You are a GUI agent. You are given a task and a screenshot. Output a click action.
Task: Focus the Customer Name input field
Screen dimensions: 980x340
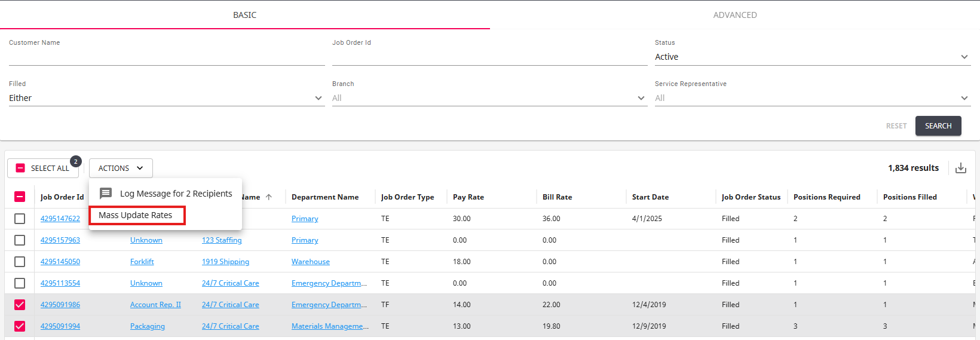click(x=166, y=57)
